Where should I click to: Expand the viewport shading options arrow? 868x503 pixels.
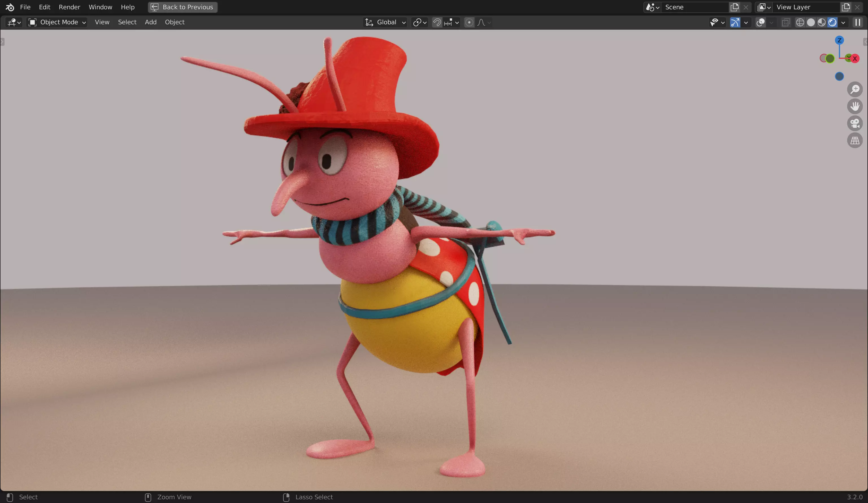(x=843, y=23)
